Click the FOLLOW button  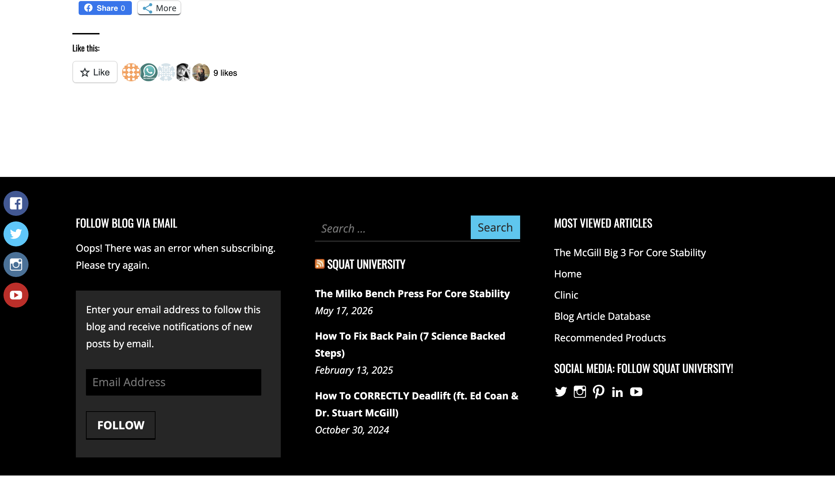point(121,425)
